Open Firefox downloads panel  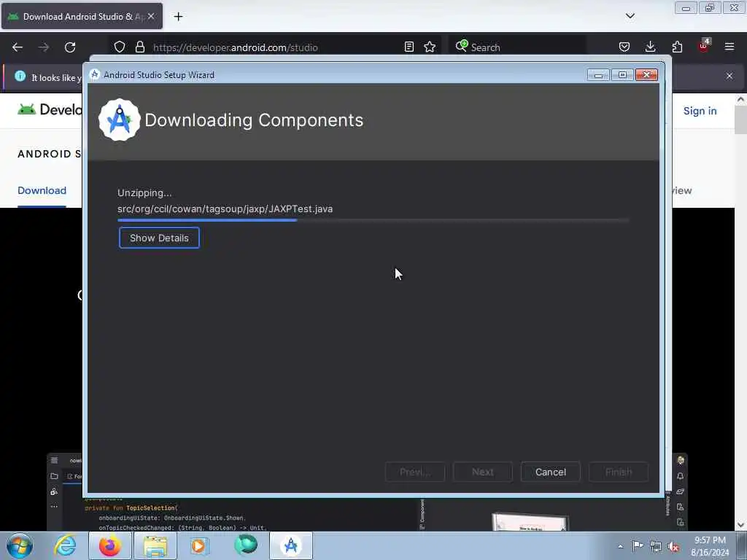[x=650, y=47]
